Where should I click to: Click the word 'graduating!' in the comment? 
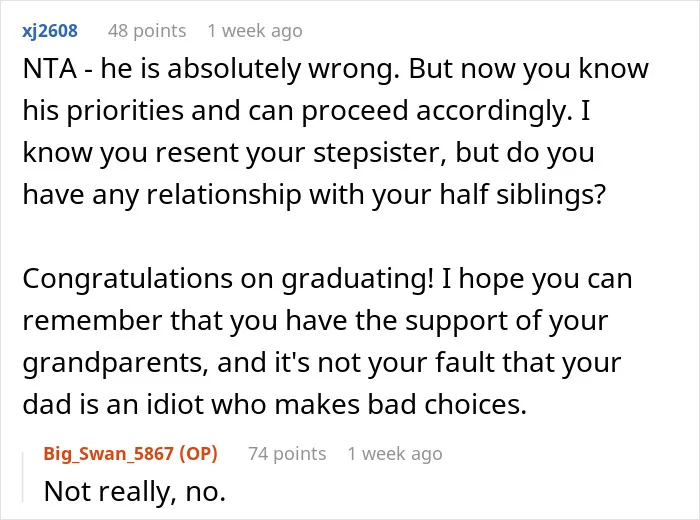pyautogui.click(x=358, y=279)
